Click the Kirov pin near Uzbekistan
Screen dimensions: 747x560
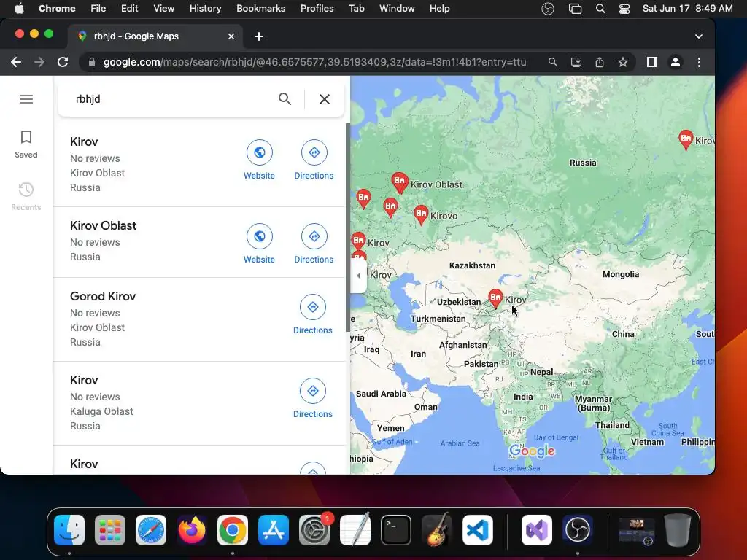[x=495, y=298]
